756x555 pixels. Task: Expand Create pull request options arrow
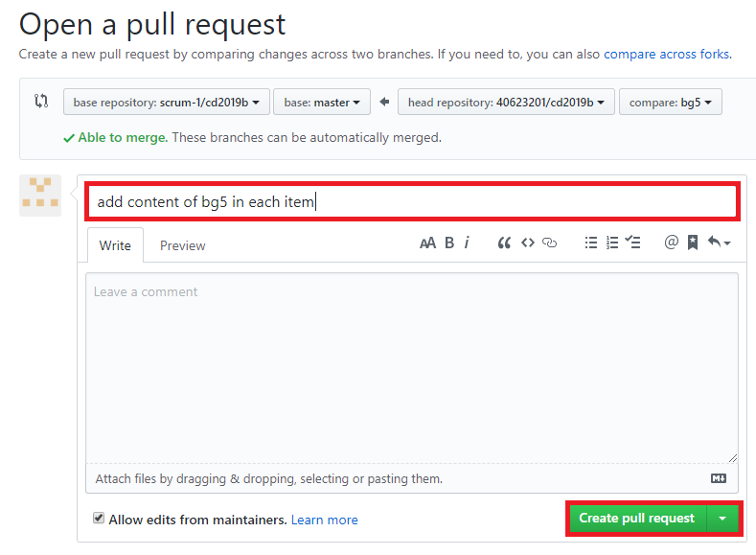722,519
